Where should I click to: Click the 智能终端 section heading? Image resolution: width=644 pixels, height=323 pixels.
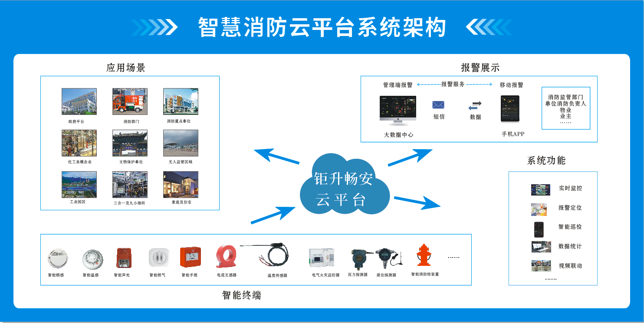click(x=242, y=296)
